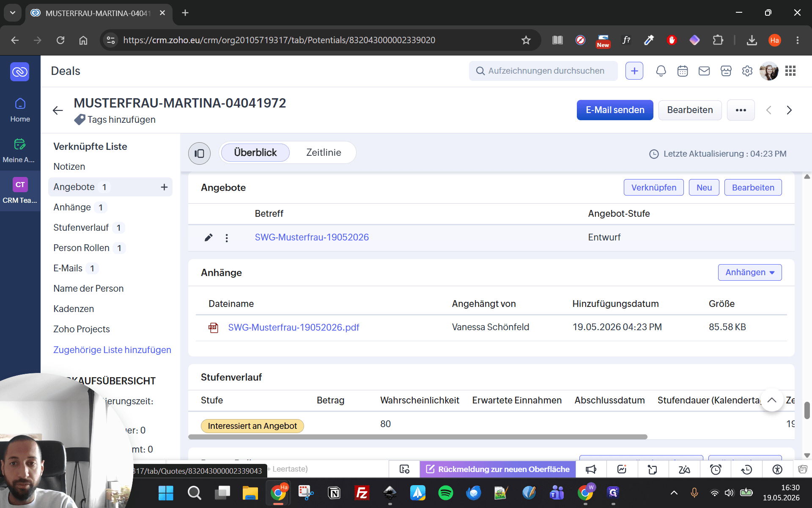Open SWG-Musterfrau-19052026 quote link
The image size is (812, 508).
click(x=312, y=237)
